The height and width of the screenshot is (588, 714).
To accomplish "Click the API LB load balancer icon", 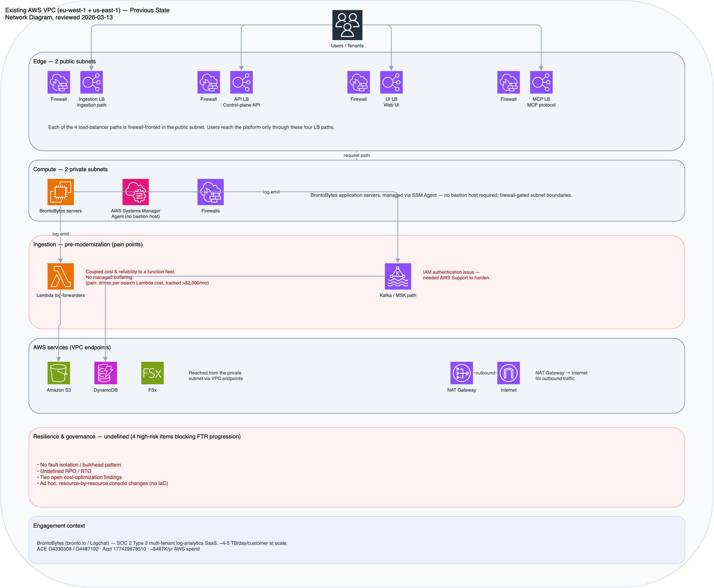I will point(241,83).
